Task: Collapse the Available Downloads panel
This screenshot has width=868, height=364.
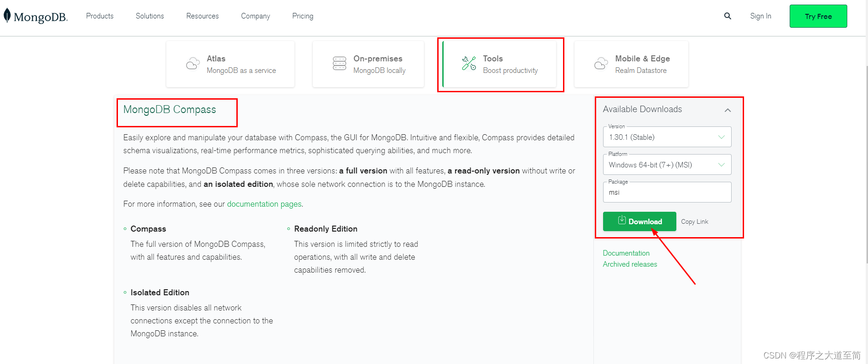Action: [728, 110]
